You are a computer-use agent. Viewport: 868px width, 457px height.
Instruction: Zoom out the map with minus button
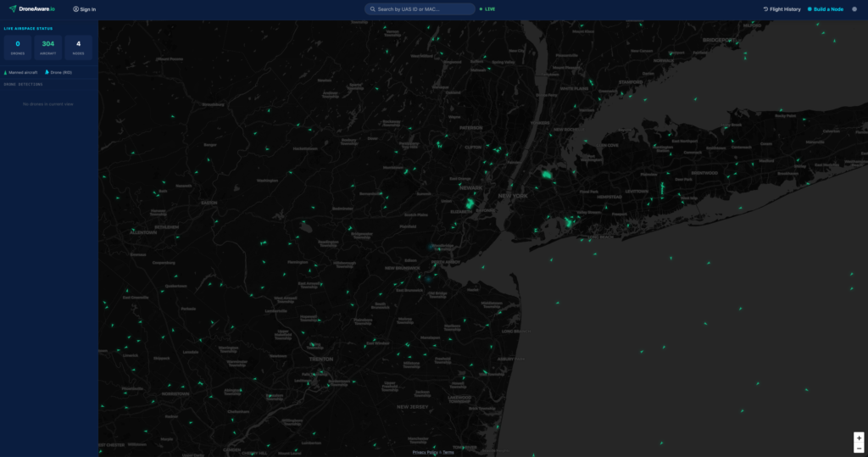(x=859, y=449)
